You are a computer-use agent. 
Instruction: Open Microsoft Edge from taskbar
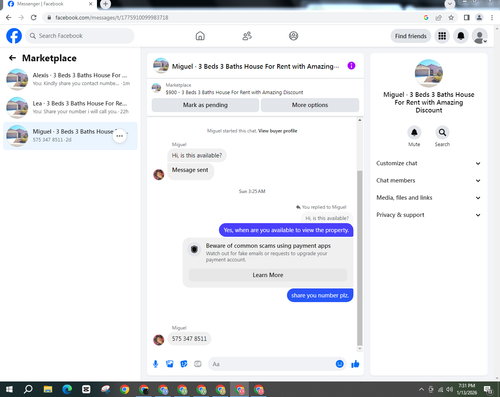click(x=67, y=389)
